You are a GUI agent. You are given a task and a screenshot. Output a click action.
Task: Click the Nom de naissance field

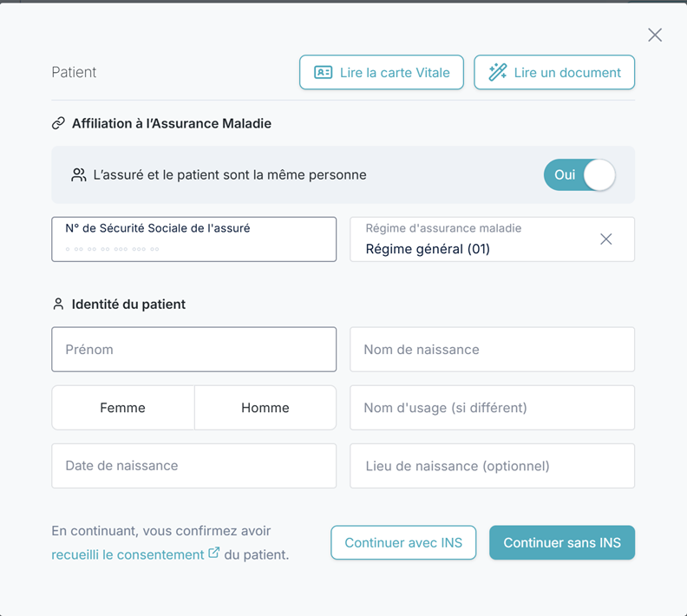492,350
